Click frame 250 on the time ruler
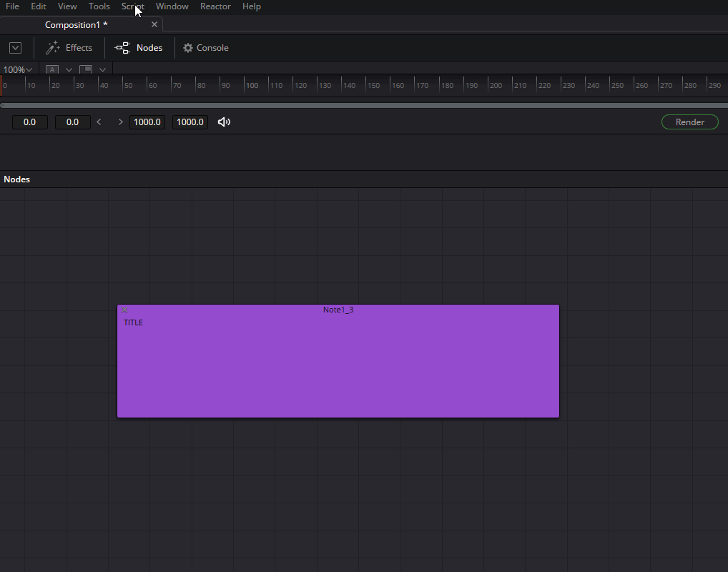 pos(617,85)
